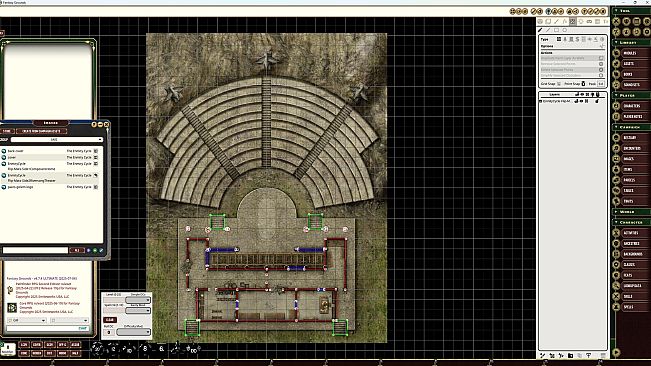Click the Store button in Images window
This screenshot has width=651, height=366.
[7, 131]
